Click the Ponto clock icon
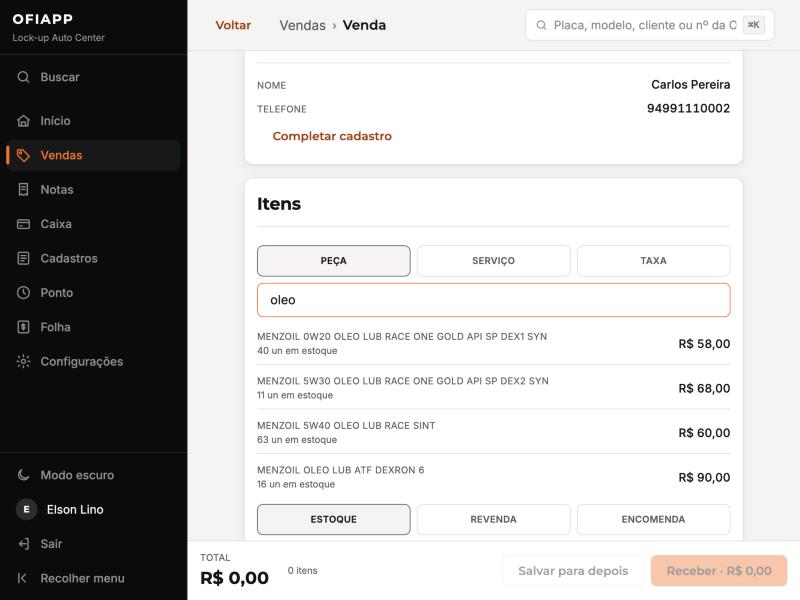The width and height of the screenshot is (800, 600). click(x=23, y=293)
